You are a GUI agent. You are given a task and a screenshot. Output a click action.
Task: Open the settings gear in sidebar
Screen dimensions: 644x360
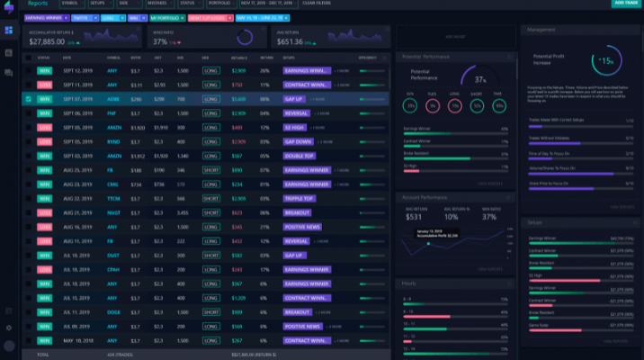tap(9, 328)
